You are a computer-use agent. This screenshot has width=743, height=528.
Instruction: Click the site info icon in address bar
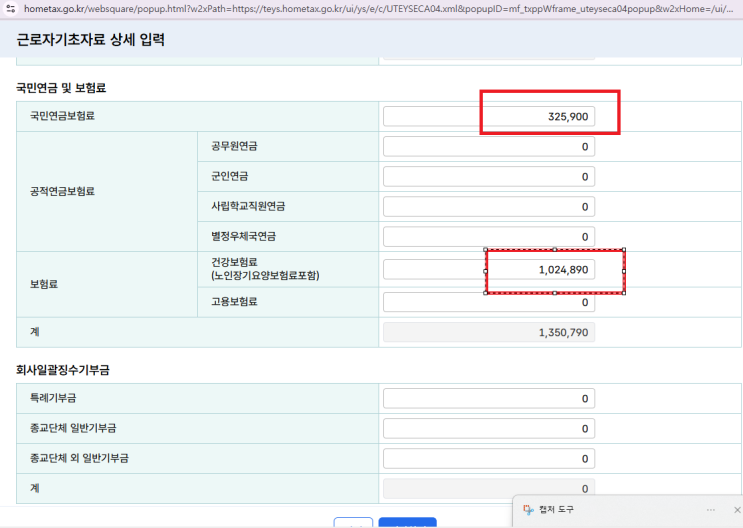point(10,9)
